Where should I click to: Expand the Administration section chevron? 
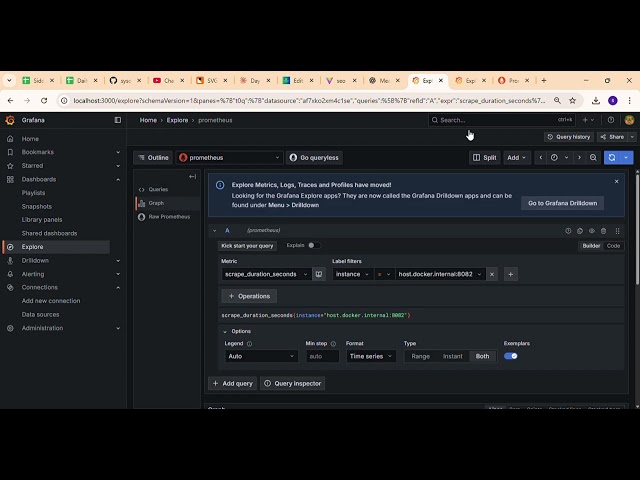[x=118, y=328]
